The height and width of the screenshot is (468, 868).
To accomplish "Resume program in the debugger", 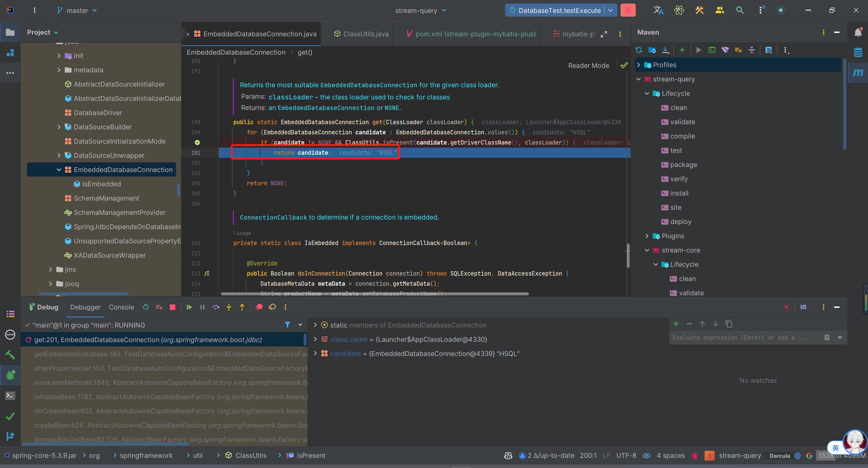I will pyautogui.click(x=189, y=307).
